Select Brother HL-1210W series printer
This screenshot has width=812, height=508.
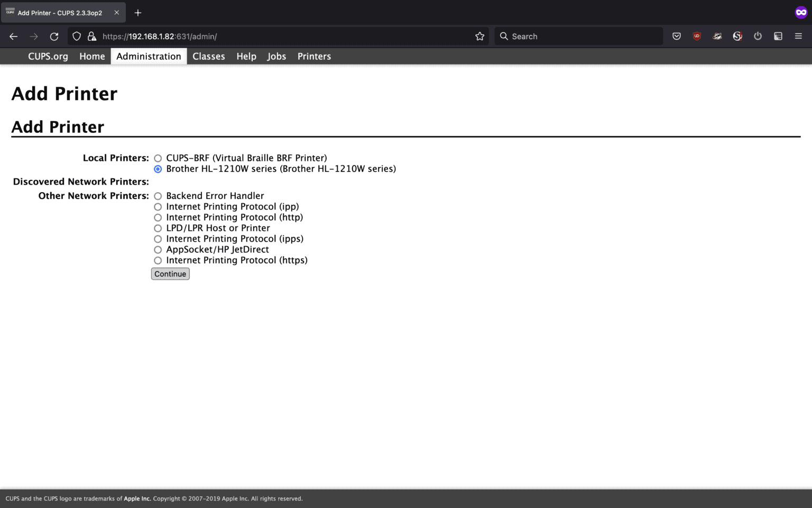158,169
